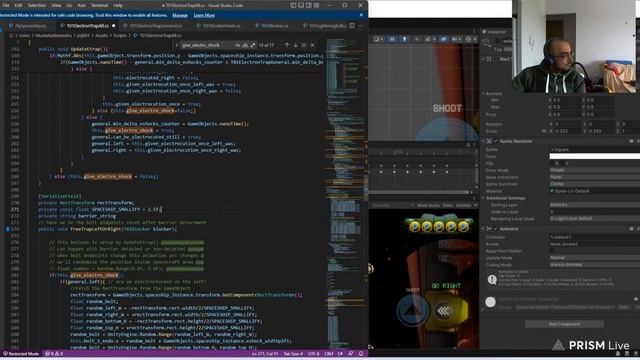Go to previous match in find widget
The height and width of the screenshot is (360, 640).
[287, 45]
